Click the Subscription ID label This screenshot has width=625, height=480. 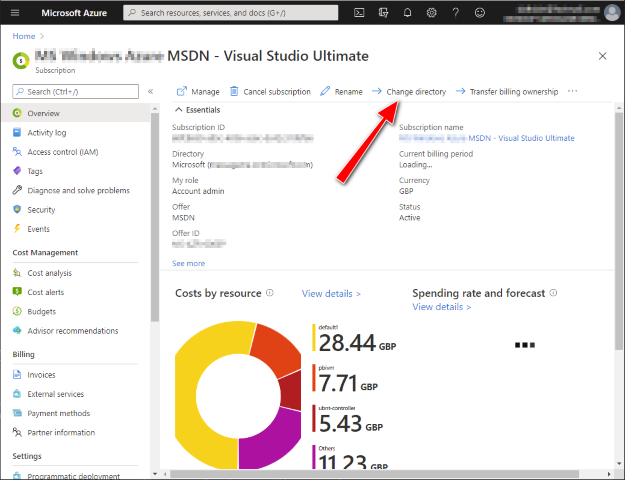pyautogui.click(x=199, y=127)
